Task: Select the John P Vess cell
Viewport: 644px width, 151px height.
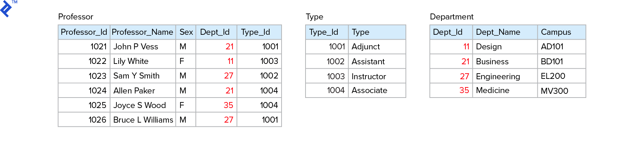Action: [x=136, y=47]
